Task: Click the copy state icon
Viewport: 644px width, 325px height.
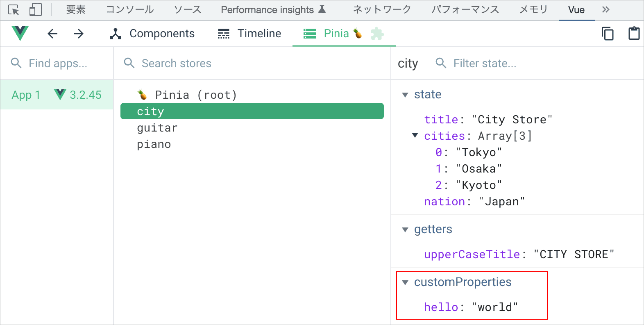Action: point(608,34)
